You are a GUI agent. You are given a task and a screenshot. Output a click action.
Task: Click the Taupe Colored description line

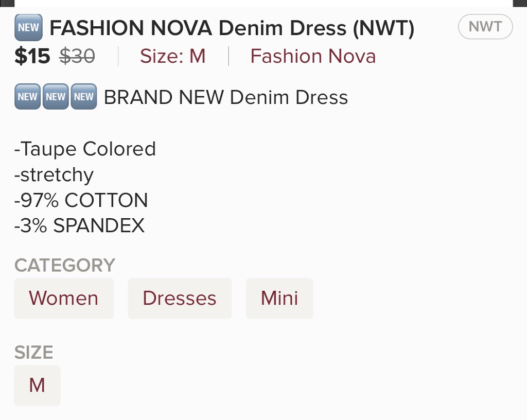pyautogui.click(x=85, y=149)
